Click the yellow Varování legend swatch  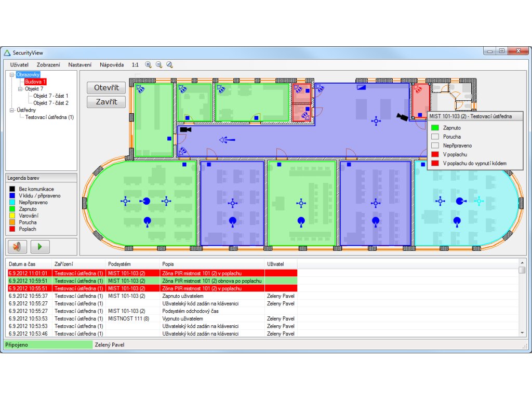pos(12,216)
